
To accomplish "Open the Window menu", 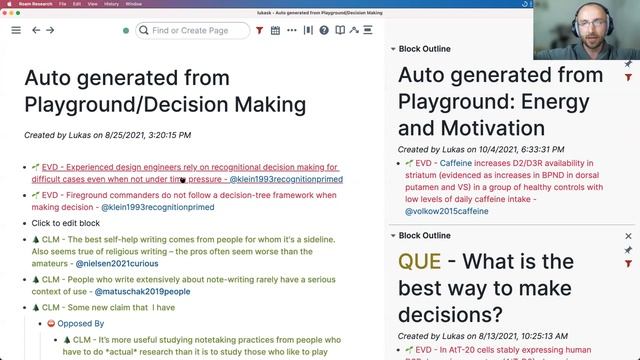I will pos(133,4).
